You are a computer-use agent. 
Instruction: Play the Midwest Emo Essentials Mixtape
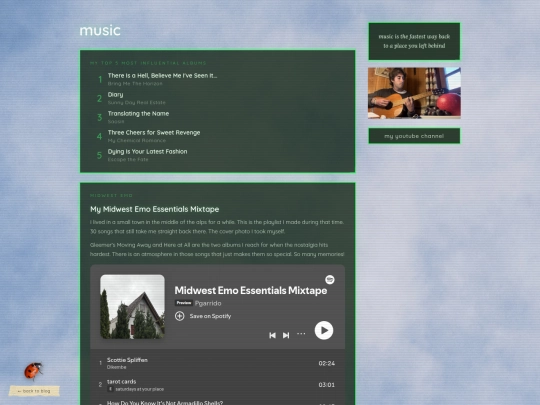click(324, 330)
